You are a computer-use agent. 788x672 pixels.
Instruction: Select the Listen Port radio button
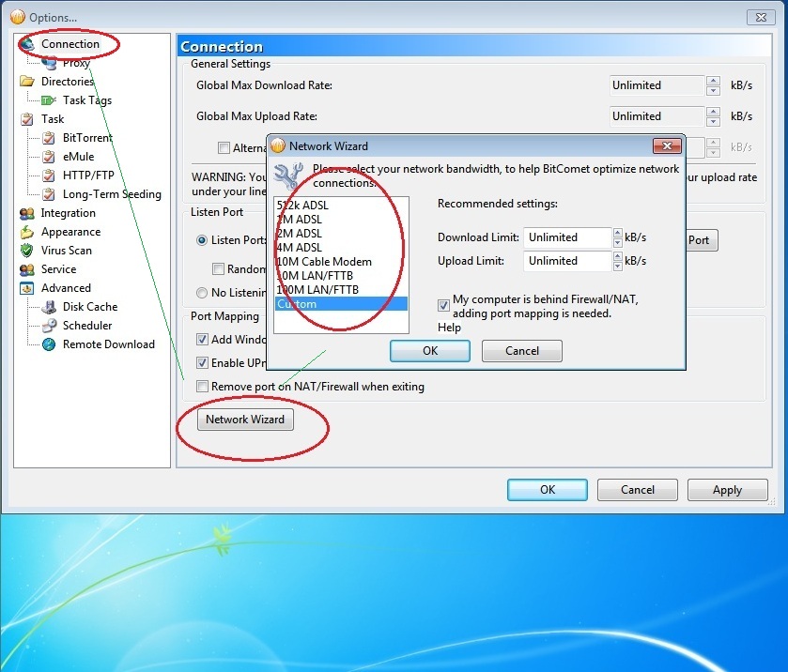pyautogui.click(x=202, y=240)
